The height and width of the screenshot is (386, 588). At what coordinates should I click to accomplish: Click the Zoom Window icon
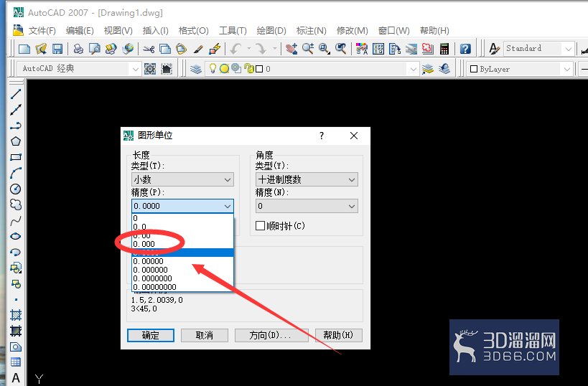(325, 49)
